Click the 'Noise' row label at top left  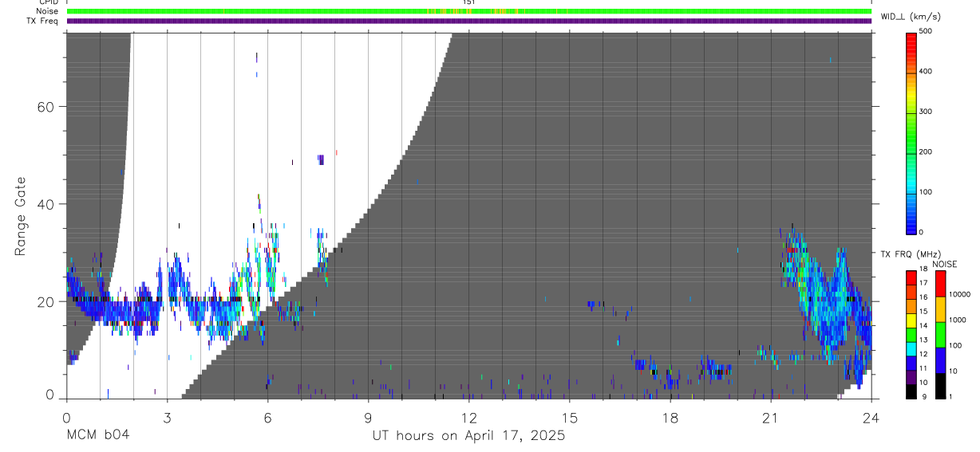click(47, 12)
